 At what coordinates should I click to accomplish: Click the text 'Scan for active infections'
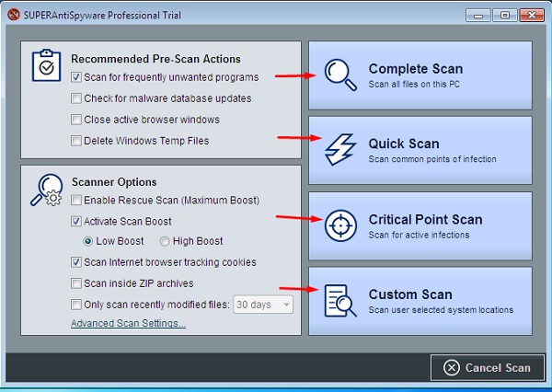point(419,235)
